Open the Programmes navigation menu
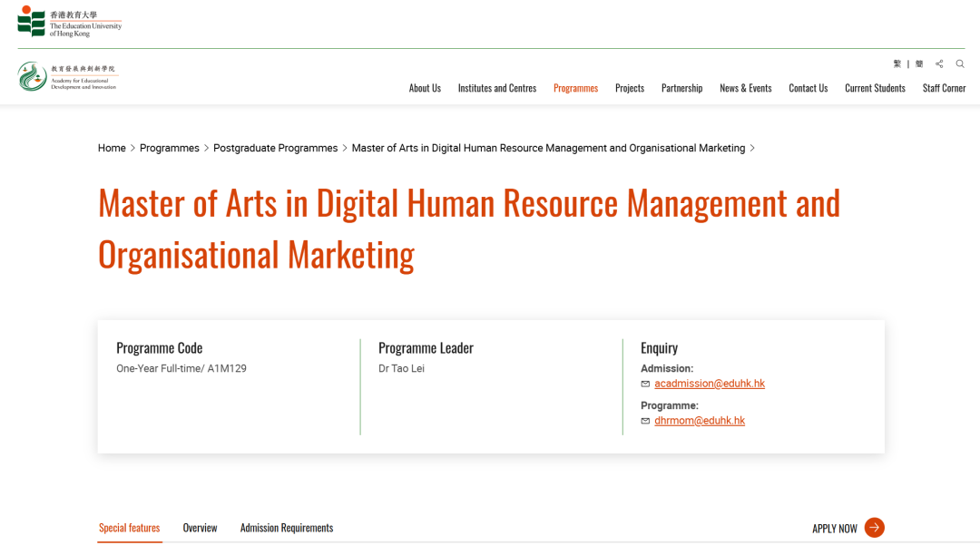The width and height of the screenshot is (980, 555). point(575,88)
